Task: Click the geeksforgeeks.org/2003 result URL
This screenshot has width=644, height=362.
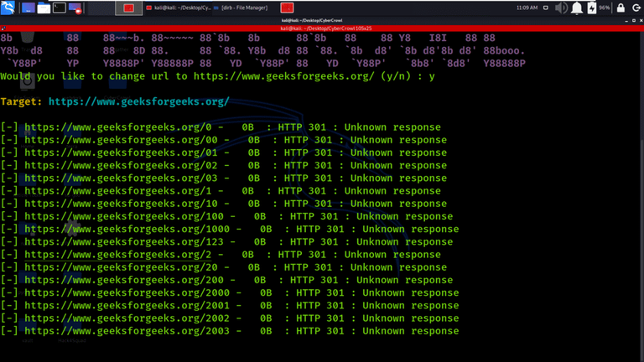Action: pyautogui.click(x=127, y=331)
